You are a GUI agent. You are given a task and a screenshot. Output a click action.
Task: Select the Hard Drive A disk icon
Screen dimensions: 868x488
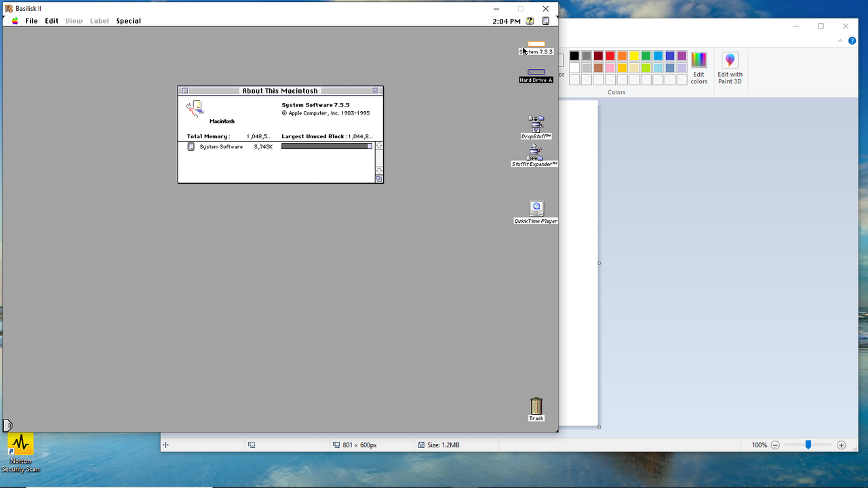(536, 72)
